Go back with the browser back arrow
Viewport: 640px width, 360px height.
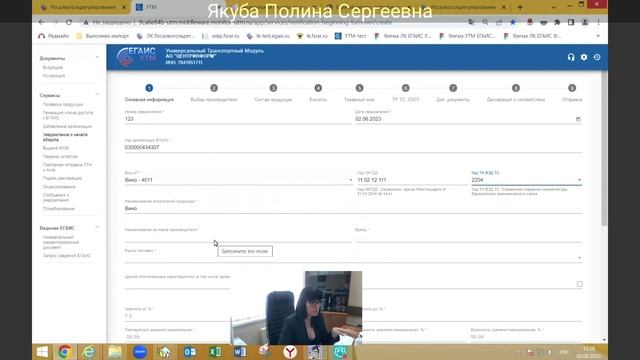(x=42, y=22)
